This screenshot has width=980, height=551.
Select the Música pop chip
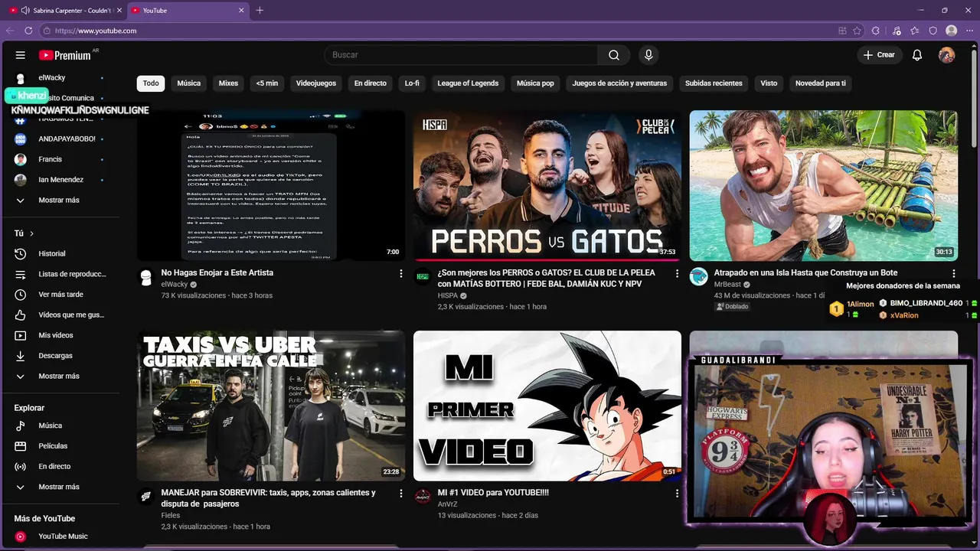click(535, 83)
